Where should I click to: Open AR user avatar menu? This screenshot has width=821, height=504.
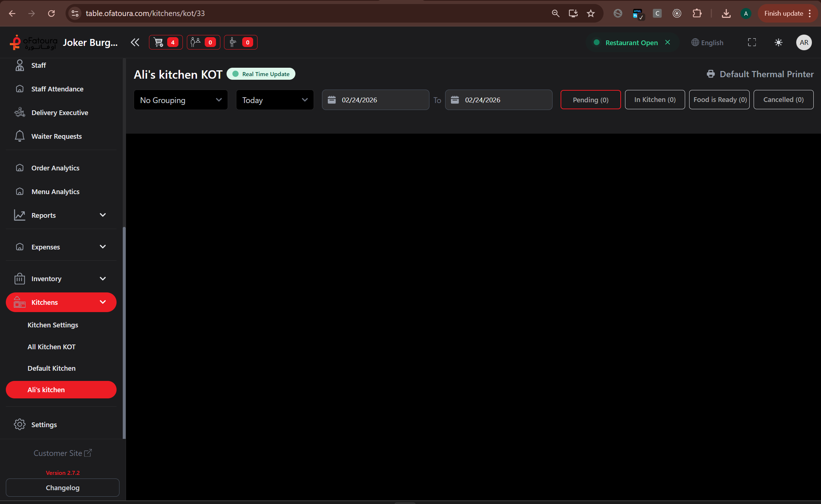click(x=804, y=42)
